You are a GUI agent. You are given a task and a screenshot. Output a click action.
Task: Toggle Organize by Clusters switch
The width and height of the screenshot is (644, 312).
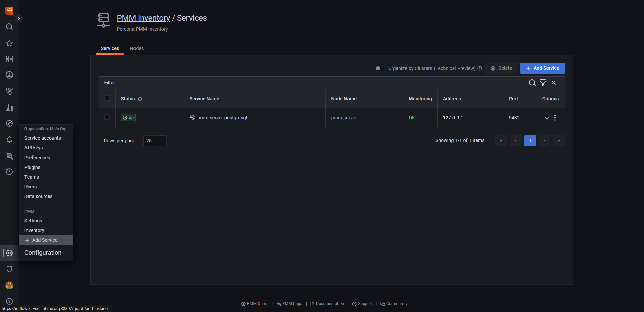point(380,68)
